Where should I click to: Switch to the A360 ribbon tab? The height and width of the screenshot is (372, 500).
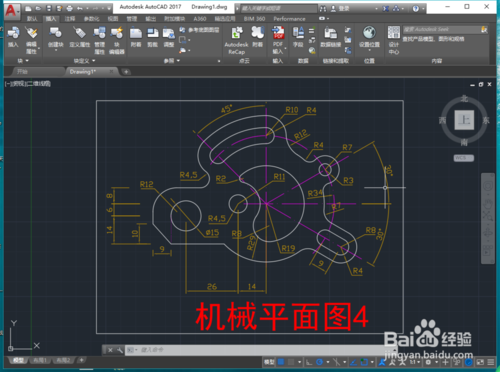199,19
